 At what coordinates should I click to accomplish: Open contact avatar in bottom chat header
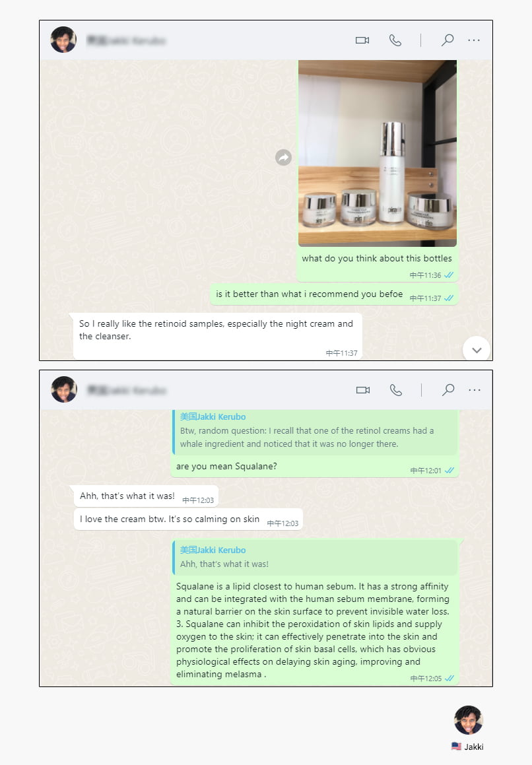[64, 389]
